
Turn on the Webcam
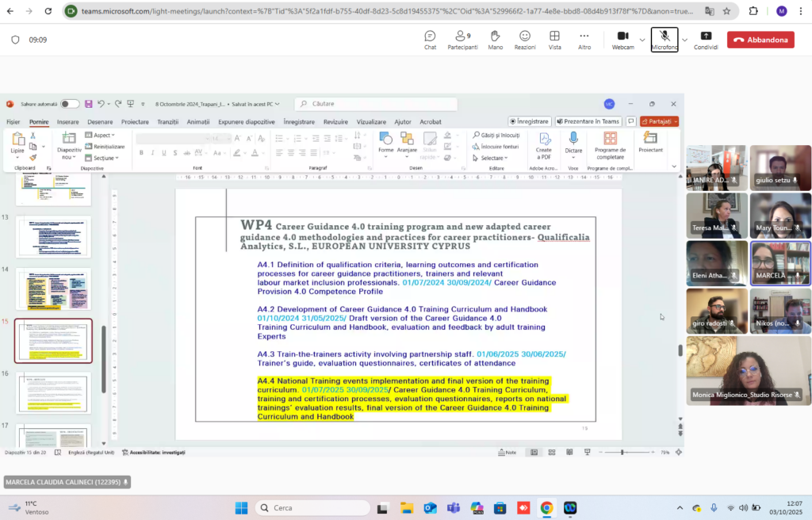[623, 40]
